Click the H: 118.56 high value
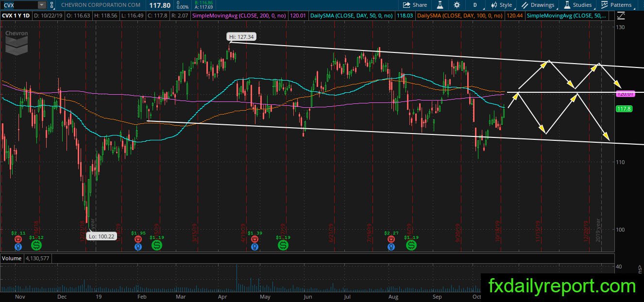Viewport: 644px width, 302px height. click(105, 16)
